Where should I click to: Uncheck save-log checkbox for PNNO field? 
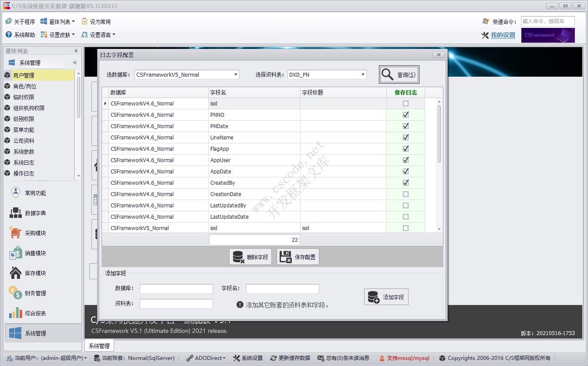[406, 115]
